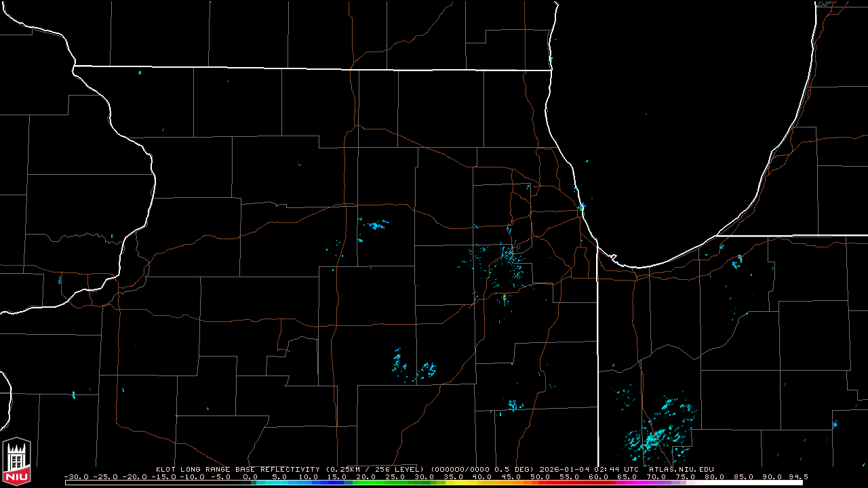The width and height of the screenshot is (868, 488).
Task: Click the NIU castle logo
Action: 17,461
